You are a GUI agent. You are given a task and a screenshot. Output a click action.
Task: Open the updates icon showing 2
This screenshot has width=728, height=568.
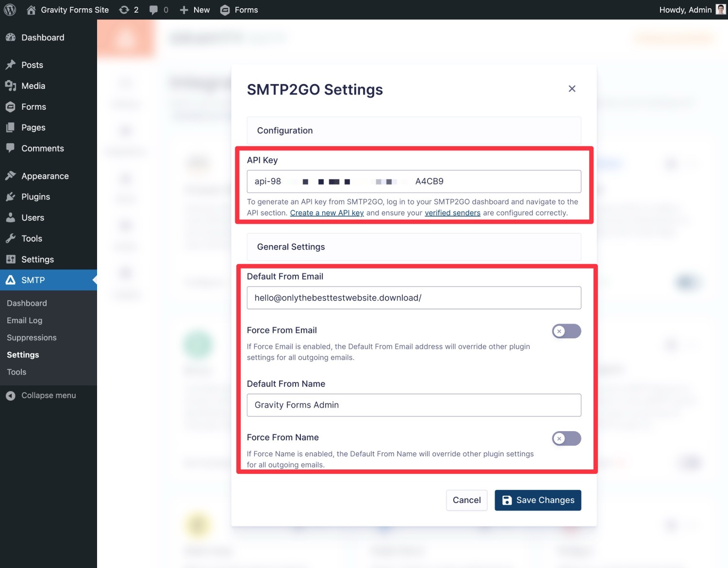coord(129,10)
